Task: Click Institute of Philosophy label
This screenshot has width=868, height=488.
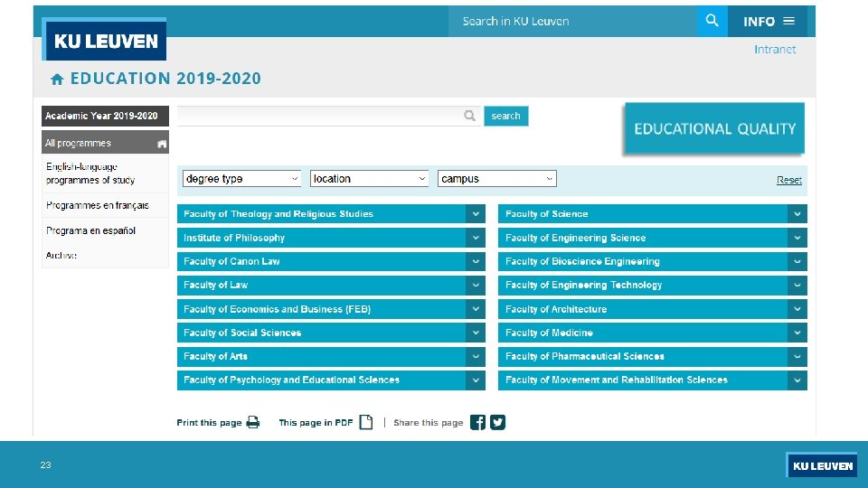Action: (x=233, y=238)
